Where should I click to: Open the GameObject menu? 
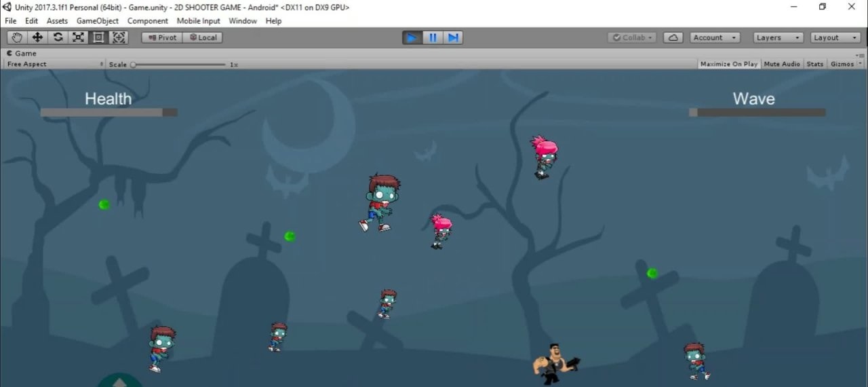(x=98, y=21)
